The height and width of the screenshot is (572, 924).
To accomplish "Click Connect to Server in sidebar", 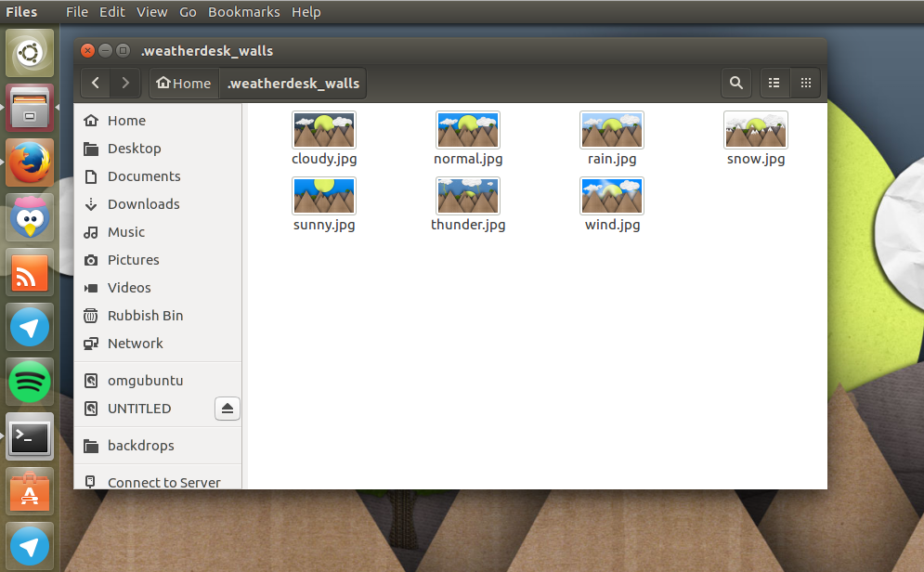I will 165,482.
